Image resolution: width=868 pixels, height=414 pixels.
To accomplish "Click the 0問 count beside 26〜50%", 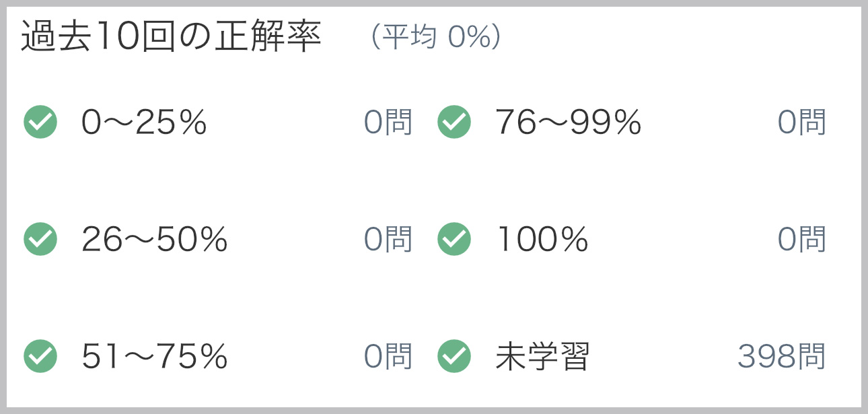I will click(x=388, y=240).
